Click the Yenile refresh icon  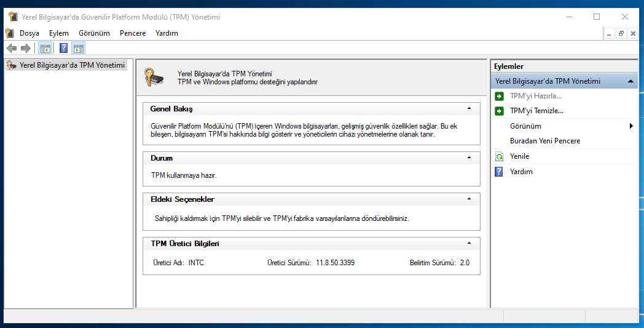pyautogui.click(x=499, y=157)
